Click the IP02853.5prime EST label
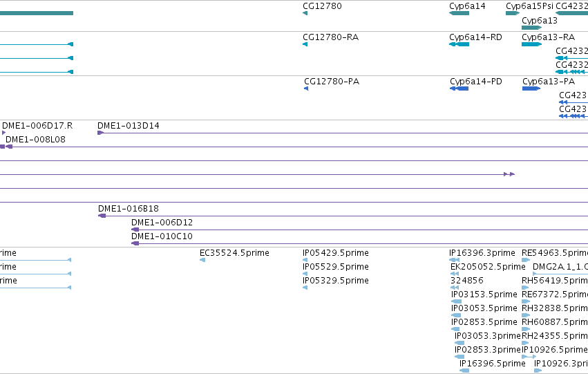The height and width of the screenshot is (374, 588). pyautogui.click(x=484, y=323)
